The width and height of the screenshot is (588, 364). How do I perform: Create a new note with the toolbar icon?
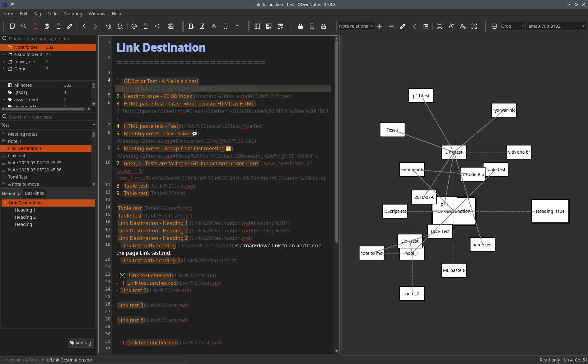point(12,26)
